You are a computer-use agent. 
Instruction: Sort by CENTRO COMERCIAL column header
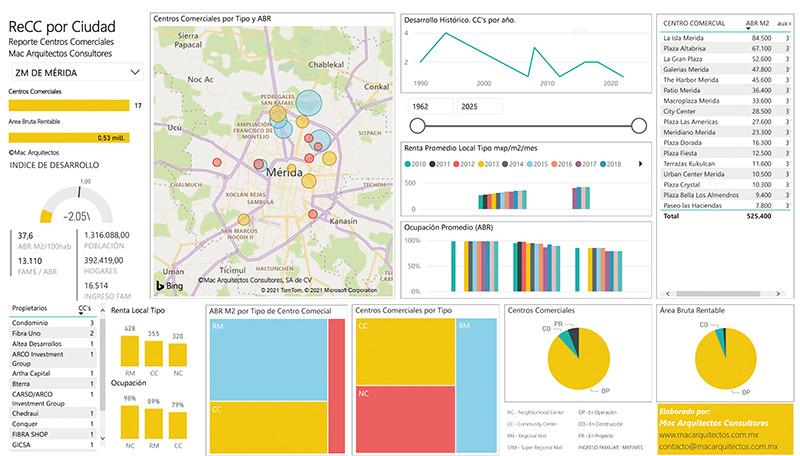[x=694, y=22]
